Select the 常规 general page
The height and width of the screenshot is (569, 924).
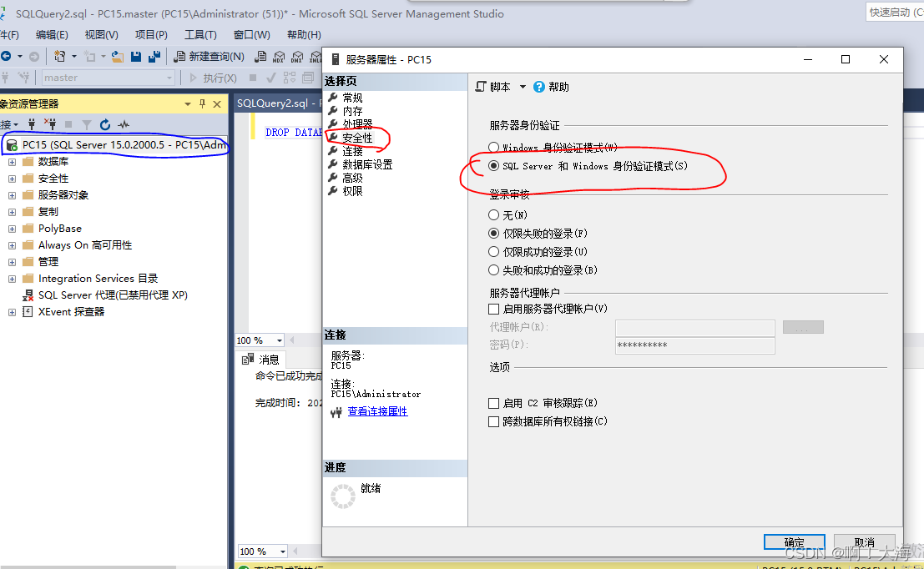(352, 98)
